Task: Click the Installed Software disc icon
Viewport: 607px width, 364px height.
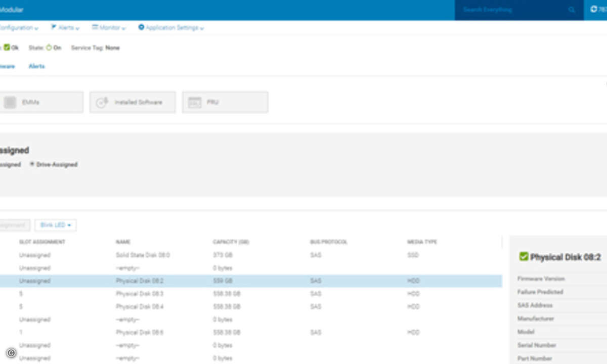Action: 102,102
